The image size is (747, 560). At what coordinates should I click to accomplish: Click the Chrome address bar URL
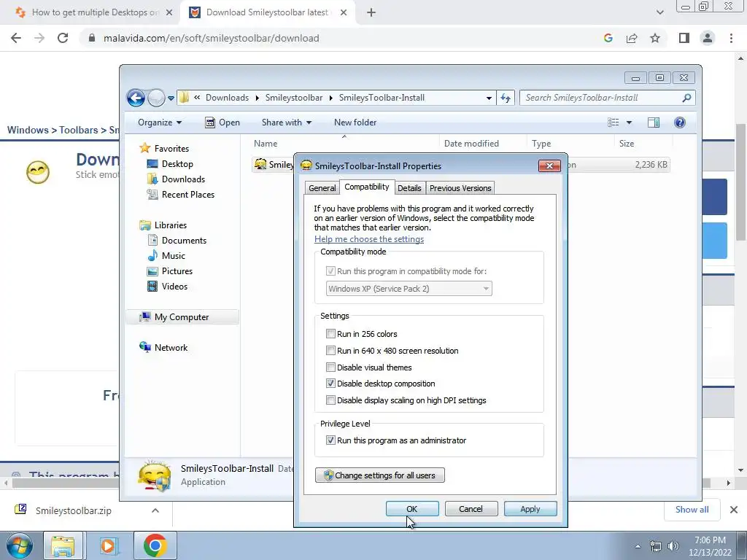(211, 38)
